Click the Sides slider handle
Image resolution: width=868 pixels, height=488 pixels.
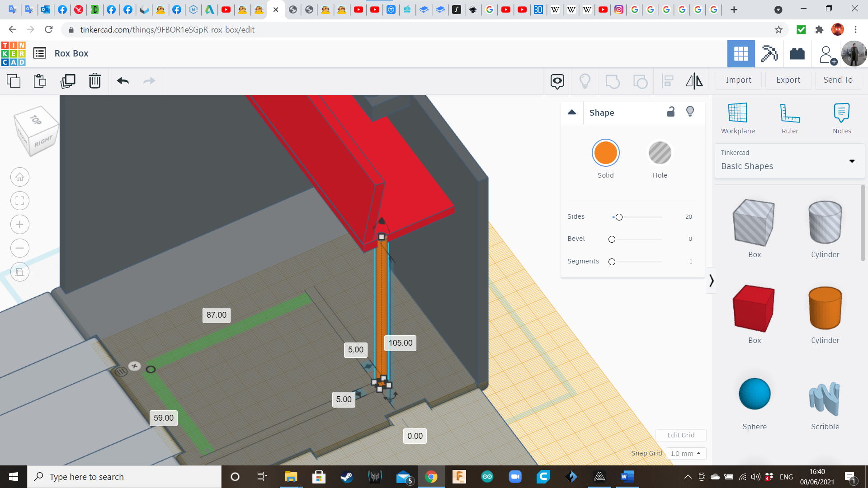[x=619, y=217]
